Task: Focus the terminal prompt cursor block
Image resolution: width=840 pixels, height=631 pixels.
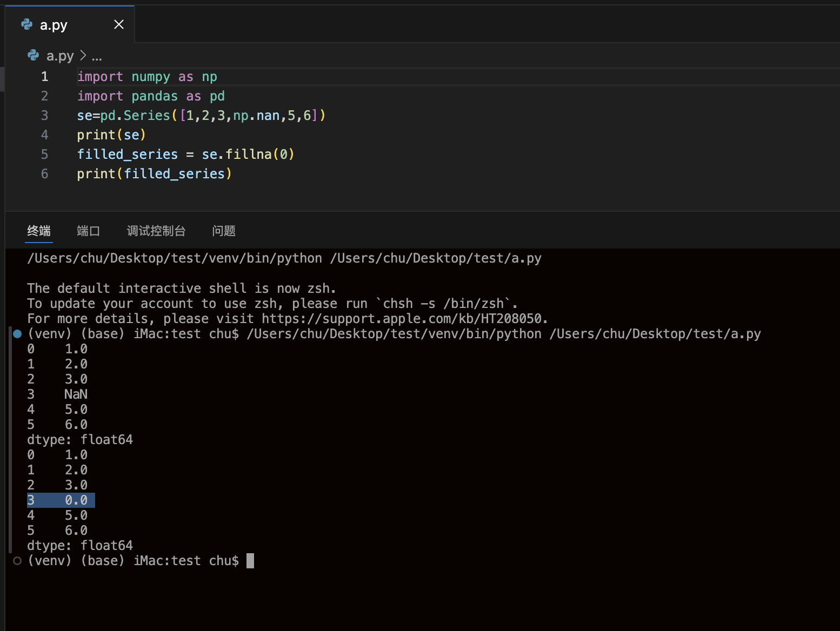Action: coord(250,561)
